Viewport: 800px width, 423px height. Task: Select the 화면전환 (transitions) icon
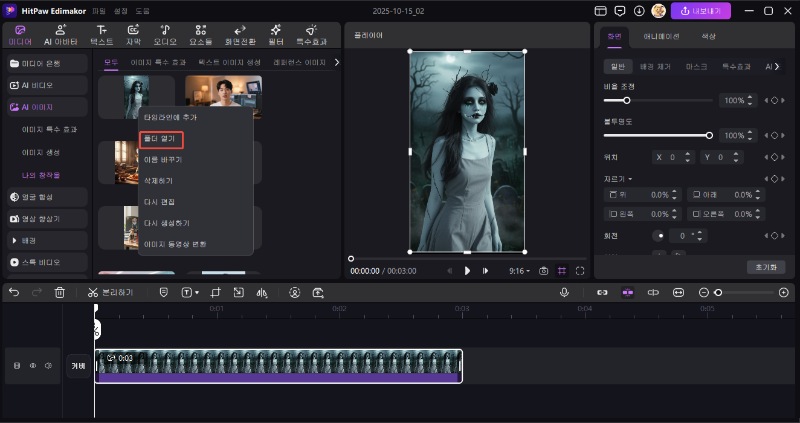(x=238, y=30)
